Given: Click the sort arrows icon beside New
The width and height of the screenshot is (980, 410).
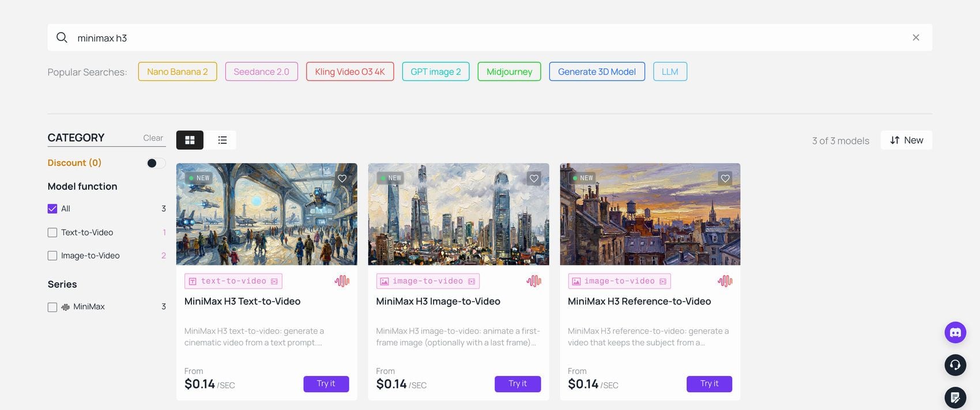Looking at the screenshot, I should pos(895,140).
